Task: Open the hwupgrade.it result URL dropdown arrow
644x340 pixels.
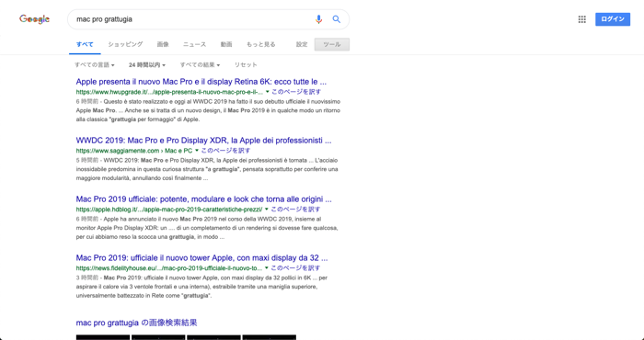Action: tap(268, 92)
